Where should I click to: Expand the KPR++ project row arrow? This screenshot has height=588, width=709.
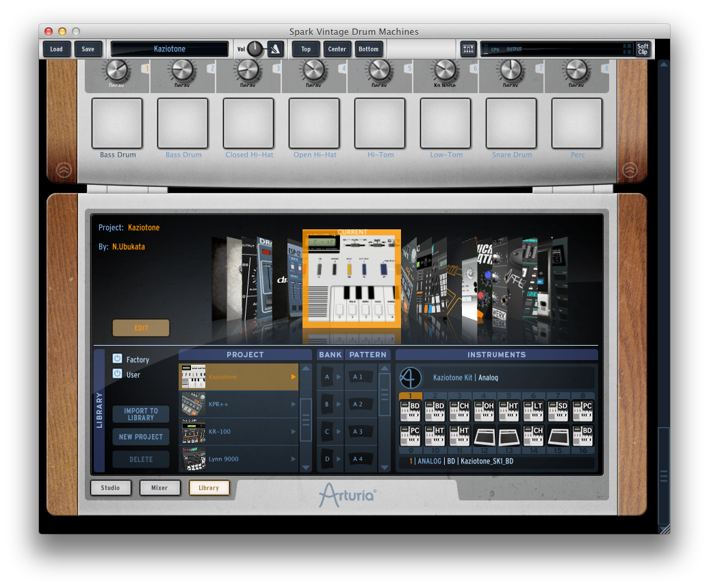pyautogui.click(x=294, y=404)
